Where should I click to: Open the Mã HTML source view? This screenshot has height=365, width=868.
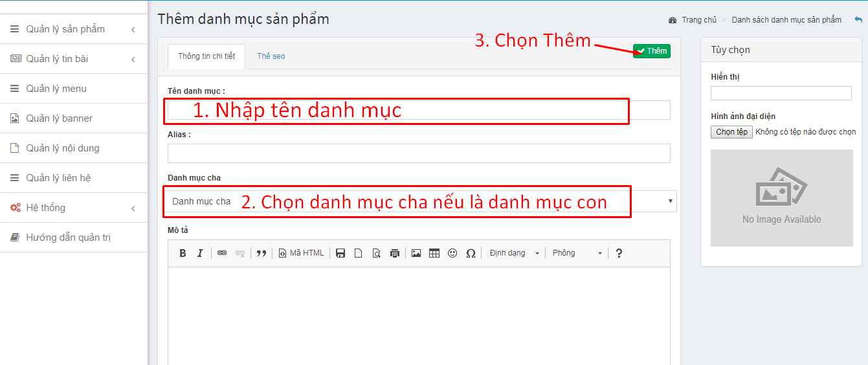pos(302,253)
